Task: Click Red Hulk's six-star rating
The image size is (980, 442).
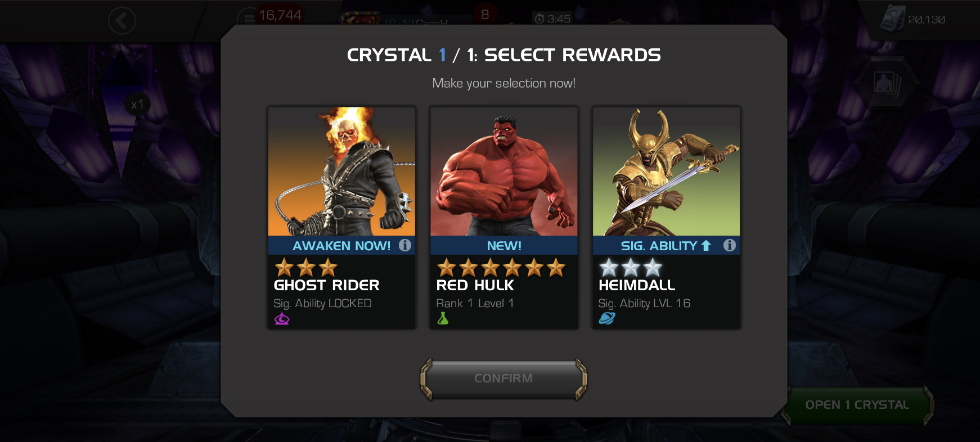Action: pos(501,268)
